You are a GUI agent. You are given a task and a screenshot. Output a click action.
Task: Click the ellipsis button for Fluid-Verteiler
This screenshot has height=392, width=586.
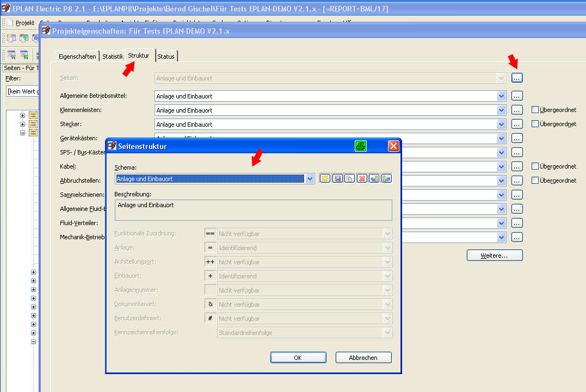pos(516,223)
